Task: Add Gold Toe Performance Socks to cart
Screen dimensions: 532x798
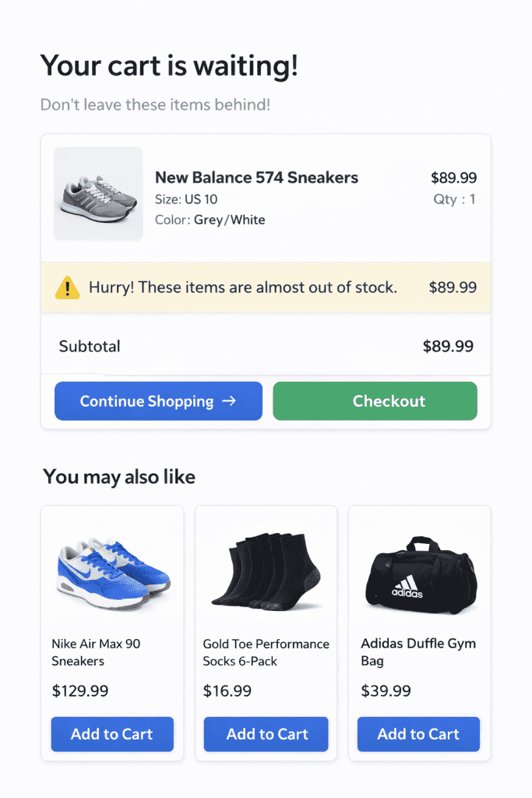Action: [266, 734]
